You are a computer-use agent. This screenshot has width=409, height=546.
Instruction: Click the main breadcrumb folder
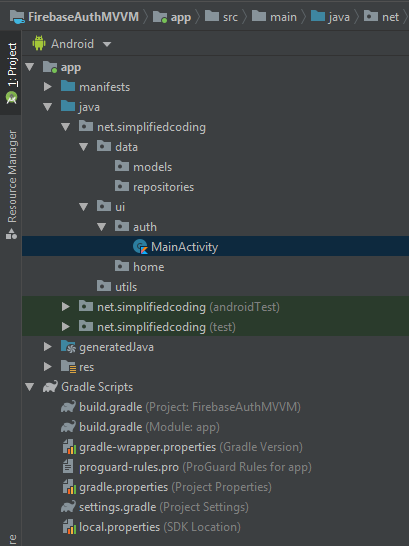point(275,17)
